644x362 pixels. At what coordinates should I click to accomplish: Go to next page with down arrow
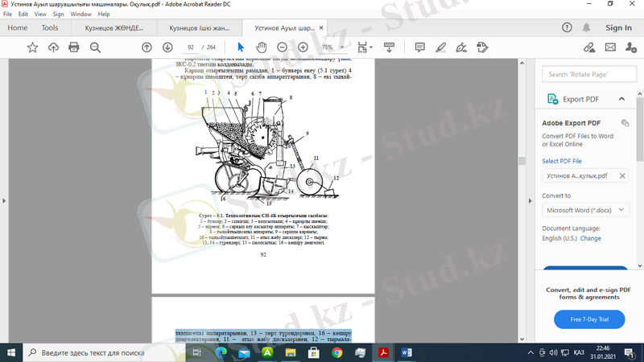point(167,47)
